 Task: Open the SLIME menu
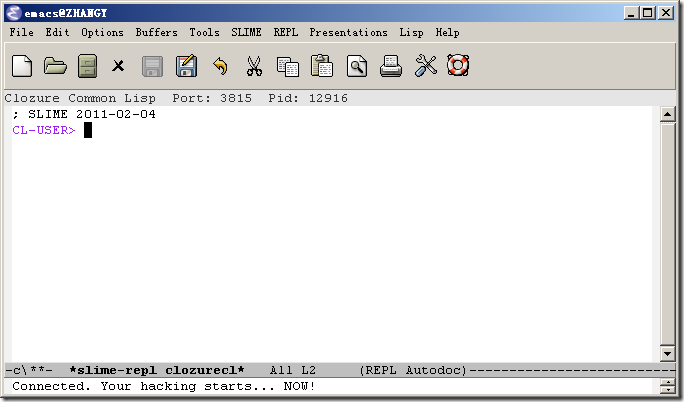(246, 32)
